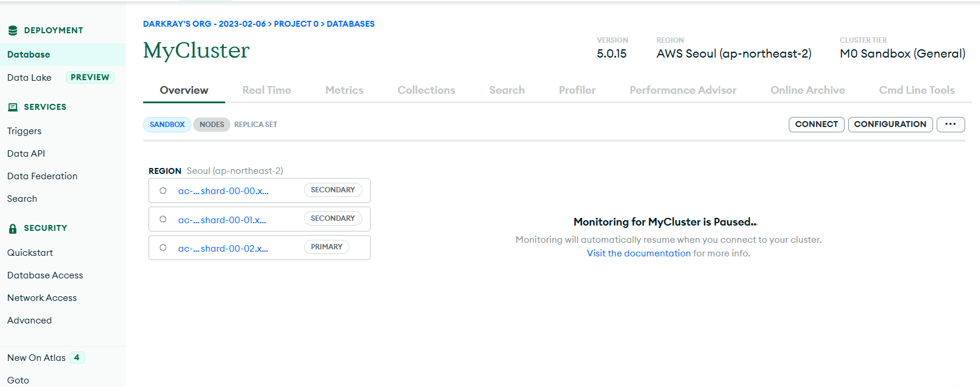Switch to the Online Archive tab

(x=808, y=90)
